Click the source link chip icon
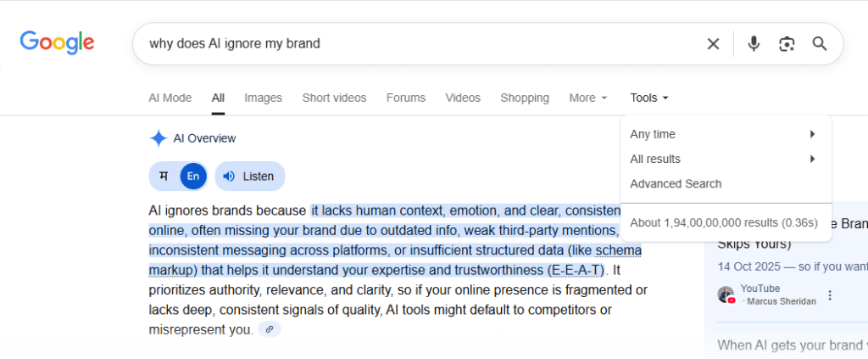The width and height of the screenshot is (868, 359). click(269, 329)
